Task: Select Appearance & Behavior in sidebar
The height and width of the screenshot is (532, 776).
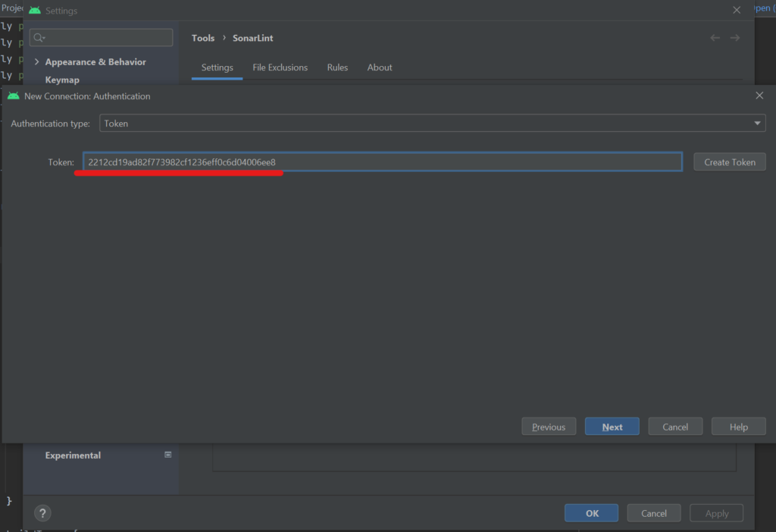Action: pos(95,62)
